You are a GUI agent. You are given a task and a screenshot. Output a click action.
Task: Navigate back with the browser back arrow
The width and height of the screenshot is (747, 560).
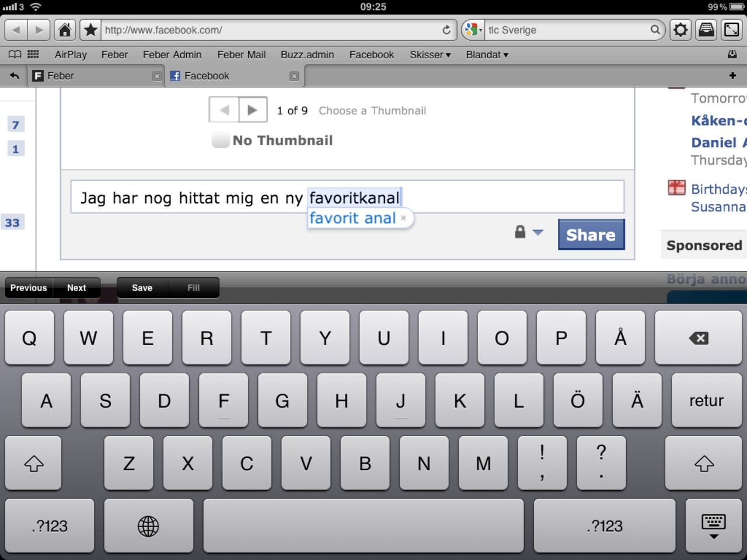tap(15, 29)
